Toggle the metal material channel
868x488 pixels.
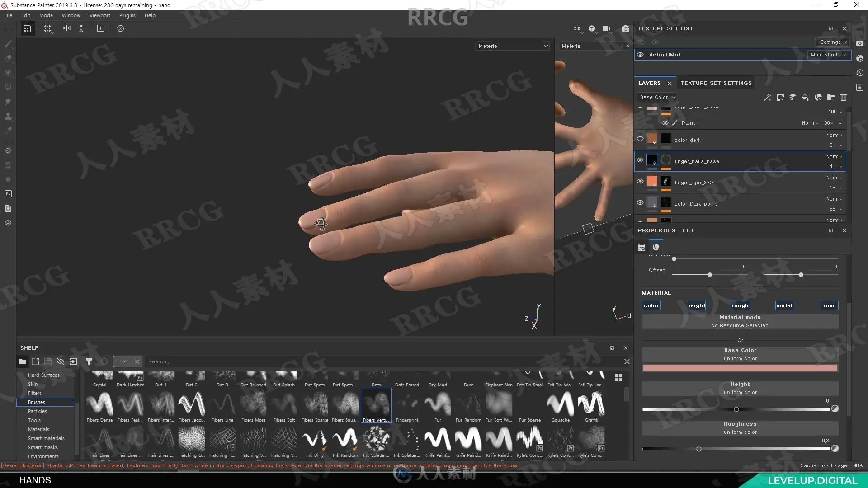[x=785, y=306]
